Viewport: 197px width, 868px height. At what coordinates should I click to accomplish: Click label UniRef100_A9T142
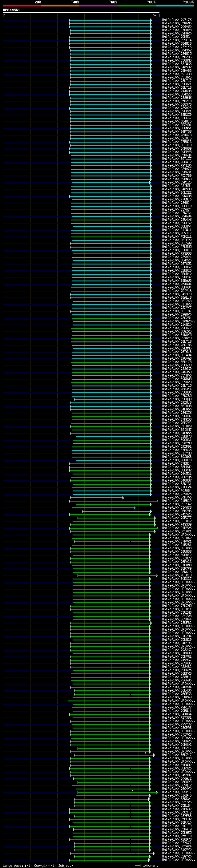(x=177, y=504)
